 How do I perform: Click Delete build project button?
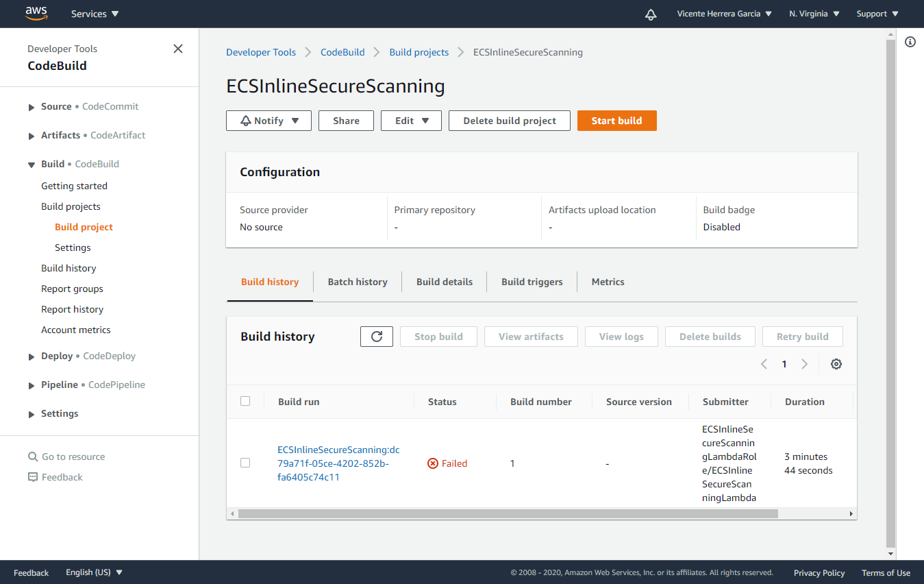point(510,121)
